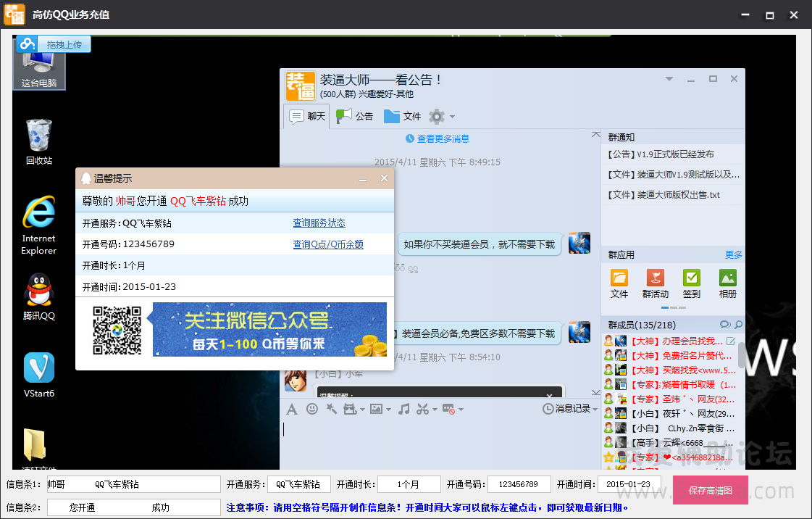Click the scissors screenshot icon
The height and width of the screenshot is (519, 812).
[422, 409]
